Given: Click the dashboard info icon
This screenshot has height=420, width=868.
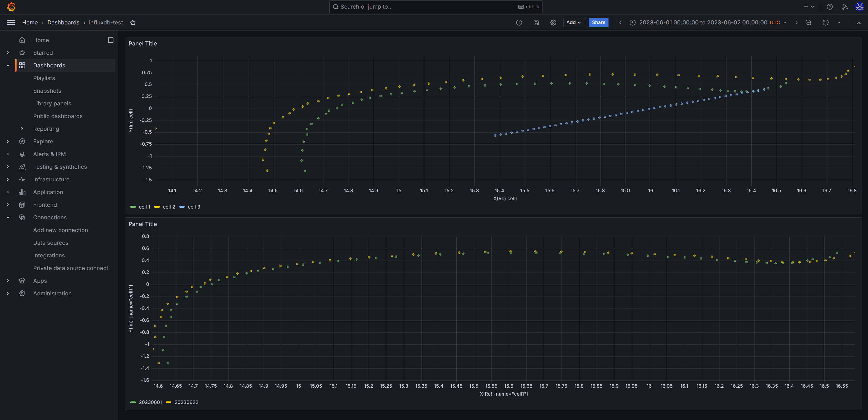Looking at the screenshot, I should click(519, 23).
